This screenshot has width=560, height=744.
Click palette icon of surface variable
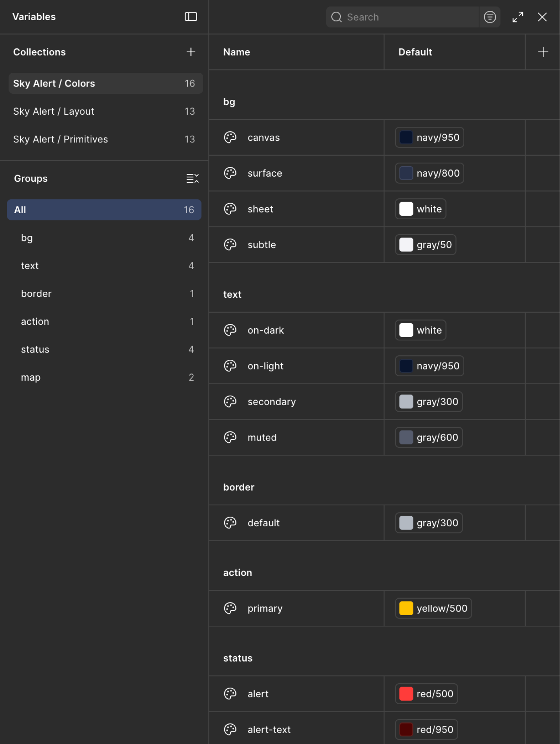coord(230,173)
